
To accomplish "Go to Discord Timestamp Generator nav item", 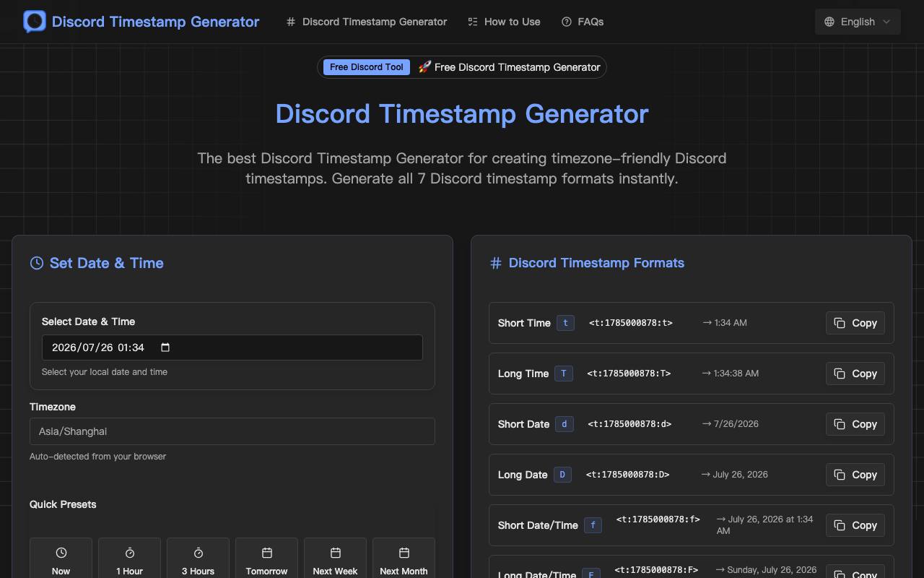I will [367, 22].
